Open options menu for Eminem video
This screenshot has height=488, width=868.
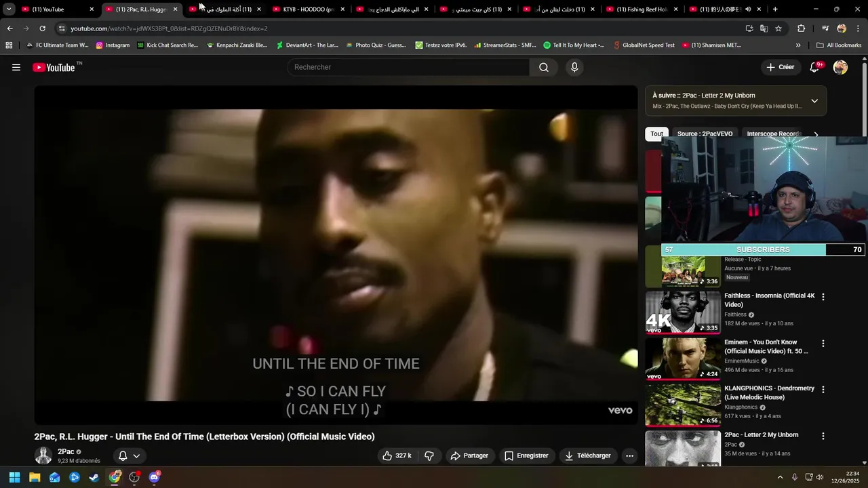click(x=823, y=344)
